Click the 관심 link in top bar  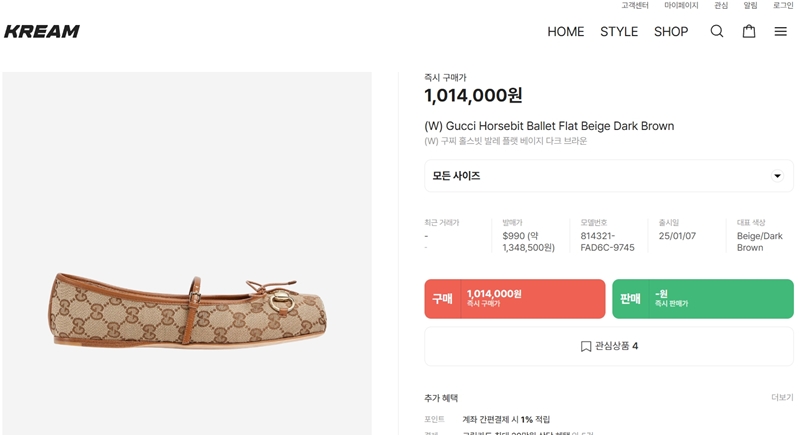[x=721, y=6]
